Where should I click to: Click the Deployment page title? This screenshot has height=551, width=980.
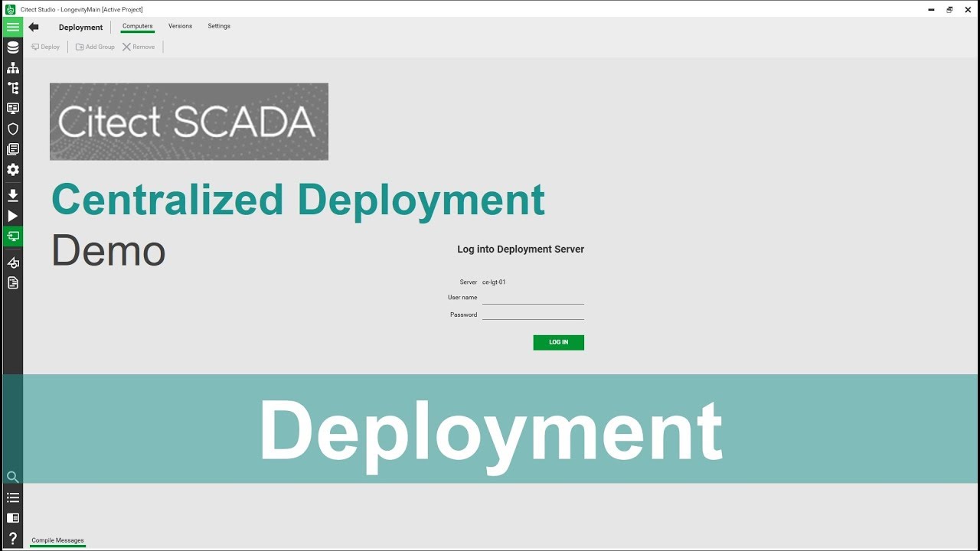tap(80, 28)
